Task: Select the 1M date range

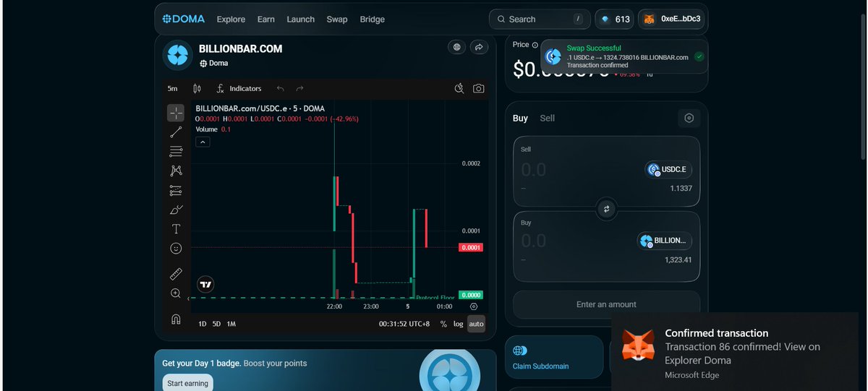Action: [x=231, y=324]
